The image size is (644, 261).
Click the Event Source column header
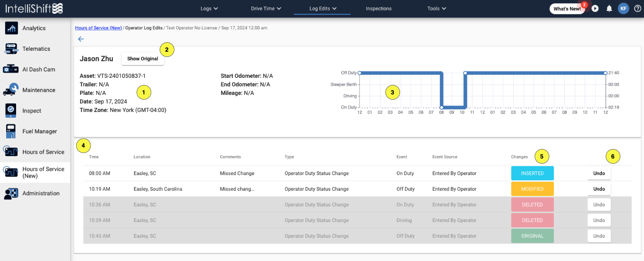tap(444, 157)
